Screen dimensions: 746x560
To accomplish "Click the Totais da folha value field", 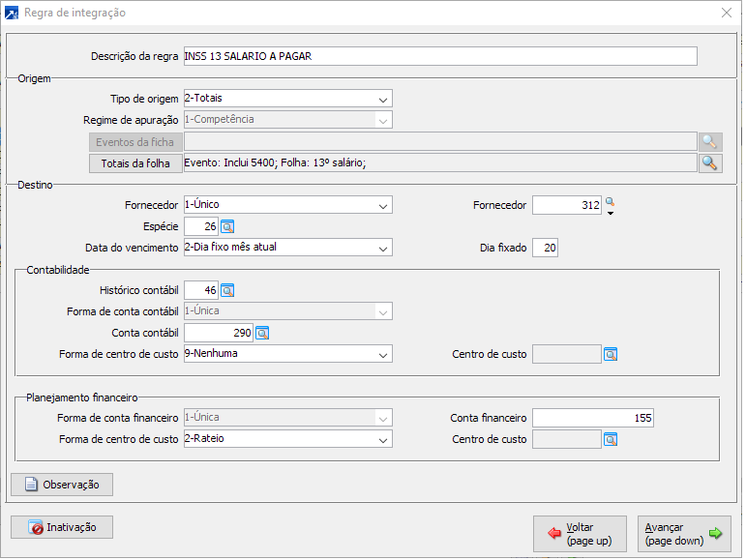I will pyautogui.click(x=440, y=163).
